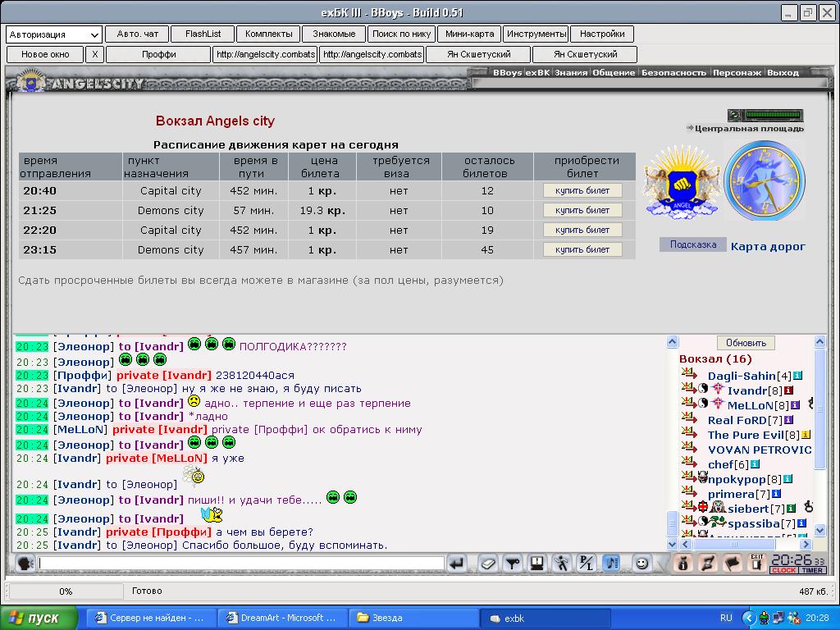Switch to the last Ян Скшетуский tab
840x630 pixels.
[x=585, y=54]
